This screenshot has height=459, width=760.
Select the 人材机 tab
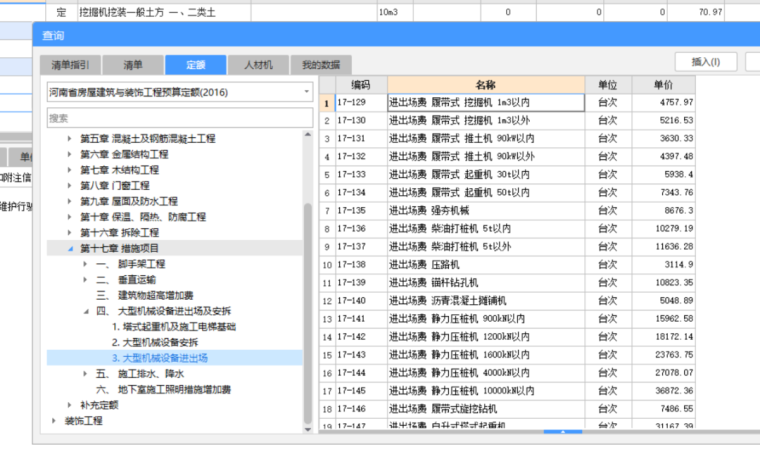click(257, 65)
